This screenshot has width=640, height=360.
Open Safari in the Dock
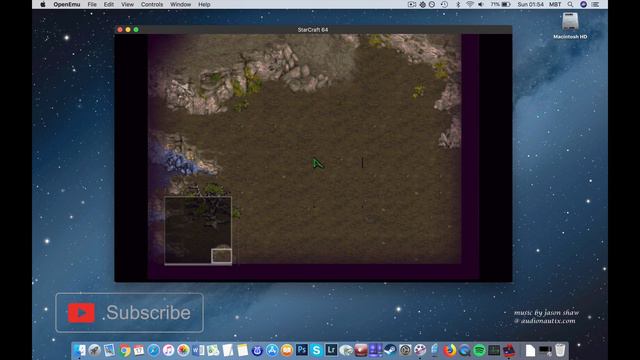[x=153, y=350]
